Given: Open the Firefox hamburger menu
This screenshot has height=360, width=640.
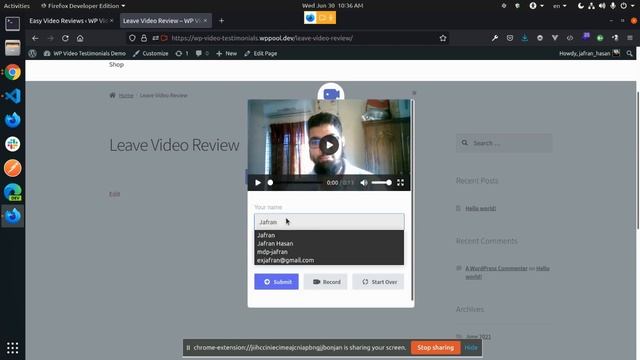Looking at the screenshot, I should 630,38.
